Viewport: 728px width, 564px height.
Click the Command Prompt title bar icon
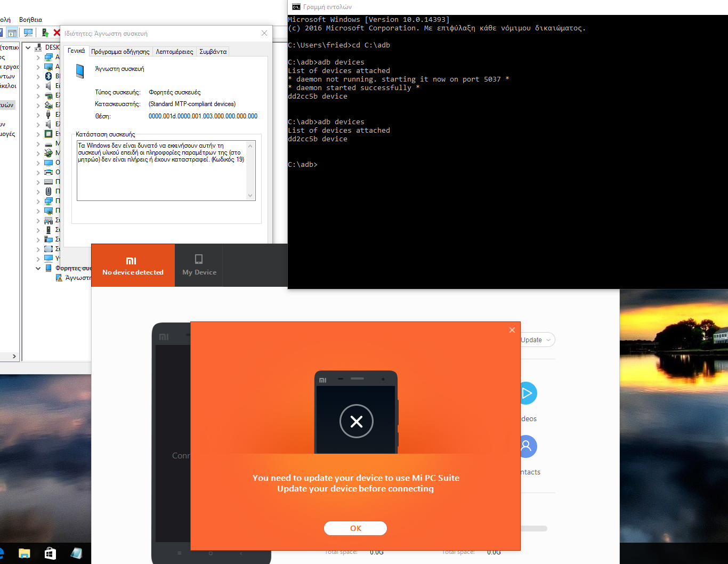(296, 7)
